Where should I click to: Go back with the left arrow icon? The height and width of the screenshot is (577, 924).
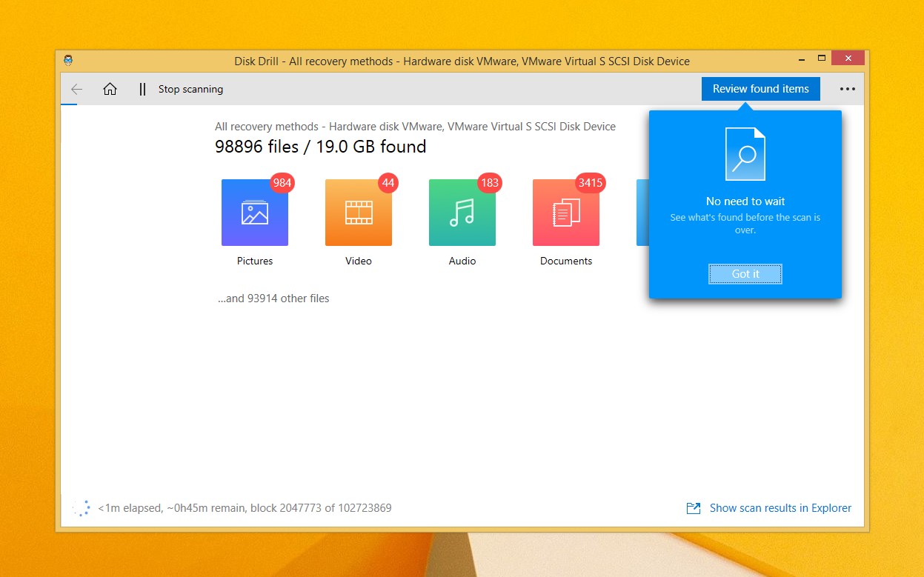coord(76,89)
